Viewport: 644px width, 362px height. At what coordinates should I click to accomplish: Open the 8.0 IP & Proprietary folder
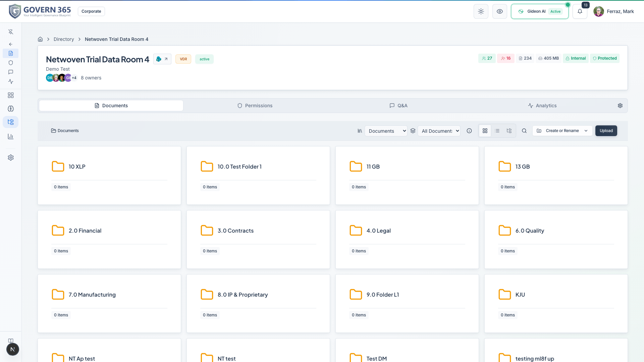(x=258, y=303)
